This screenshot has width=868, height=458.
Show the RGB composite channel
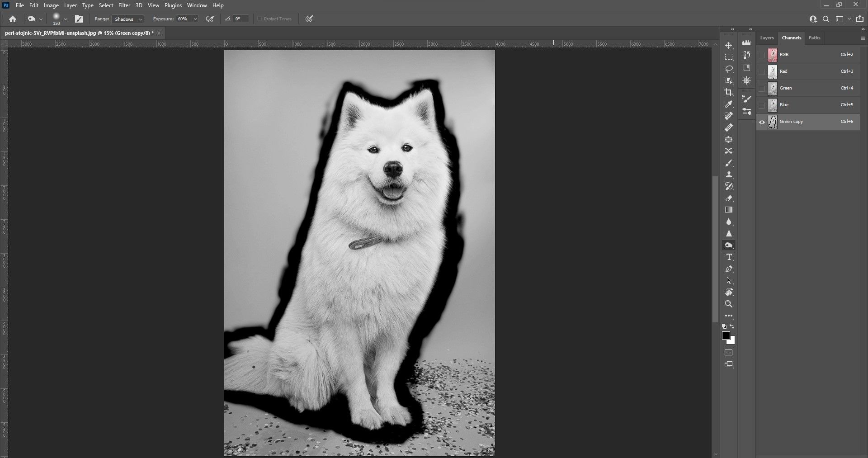point(762,55)
